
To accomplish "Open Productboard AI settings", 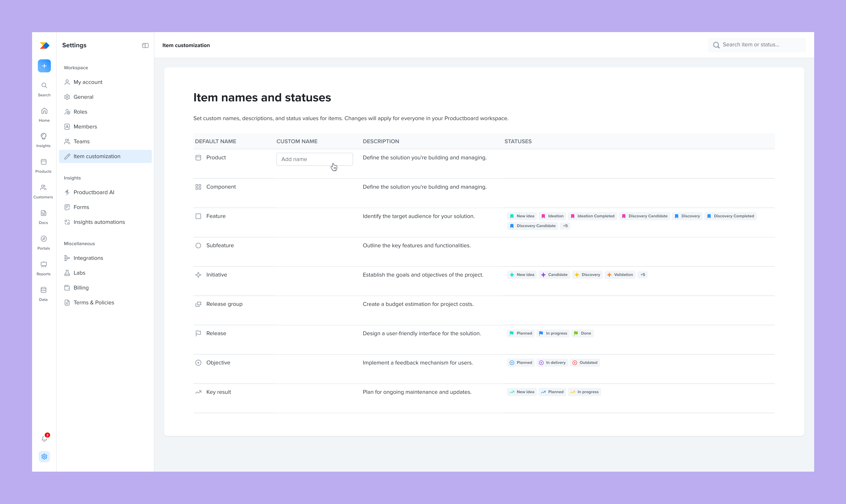I will coord(105,192).
